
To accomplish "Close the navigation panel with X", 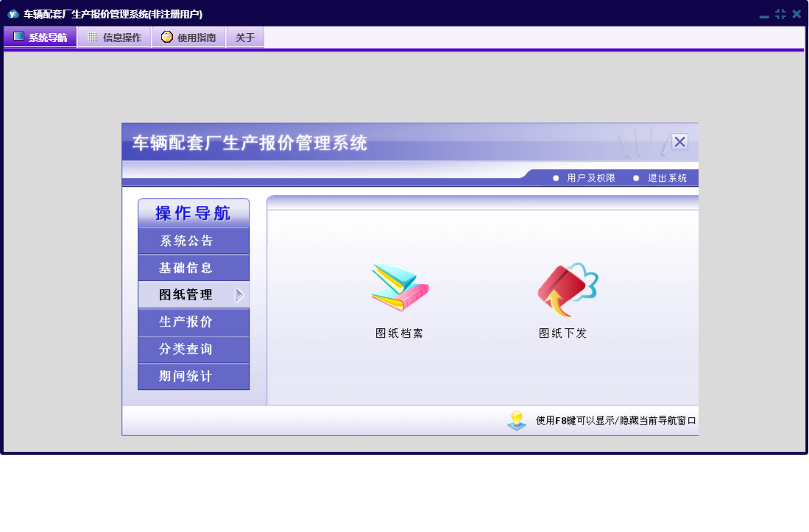I will (x=679, y=141).
